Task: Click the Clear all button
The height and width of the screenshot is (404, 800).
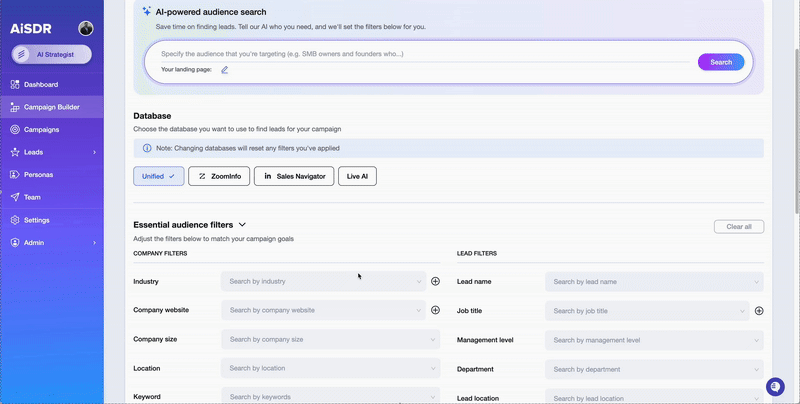Action: (x=739, y=226)
